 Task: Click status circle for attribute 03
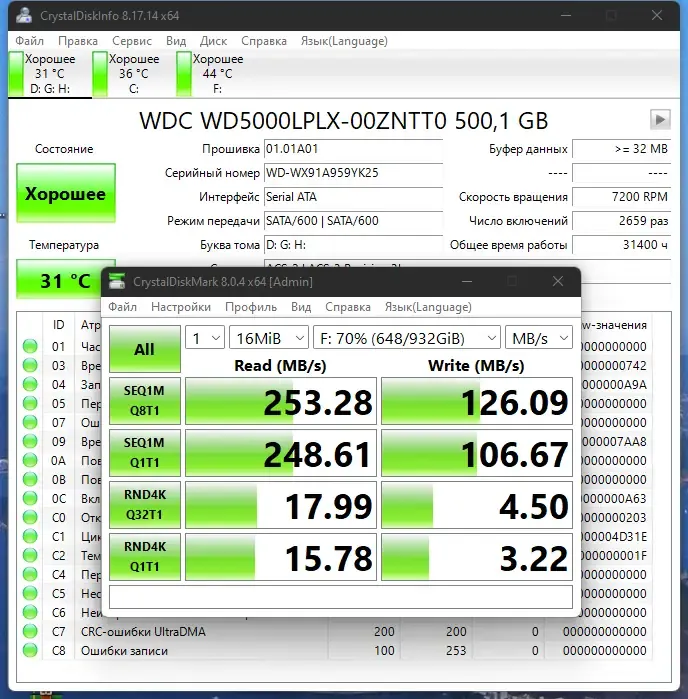30,365
